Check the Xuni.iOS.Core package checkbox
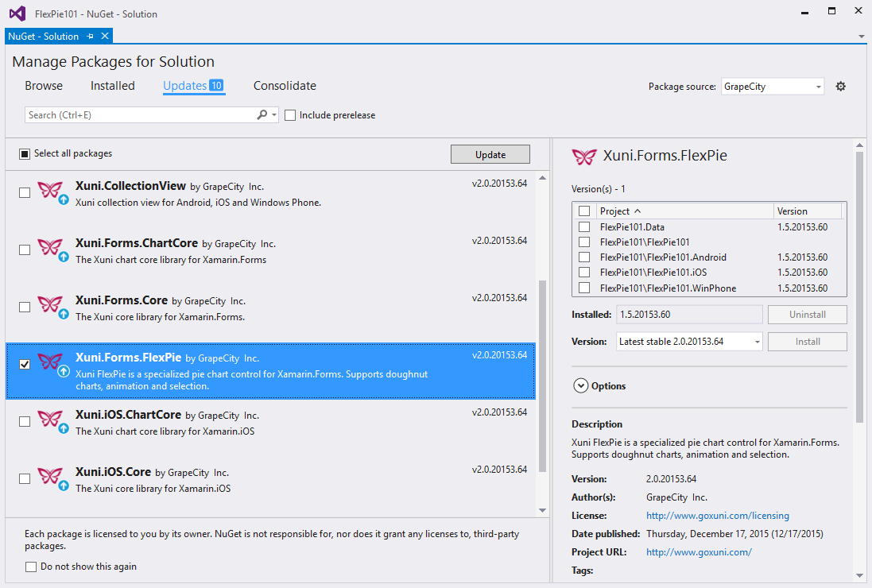 point(25,478)
